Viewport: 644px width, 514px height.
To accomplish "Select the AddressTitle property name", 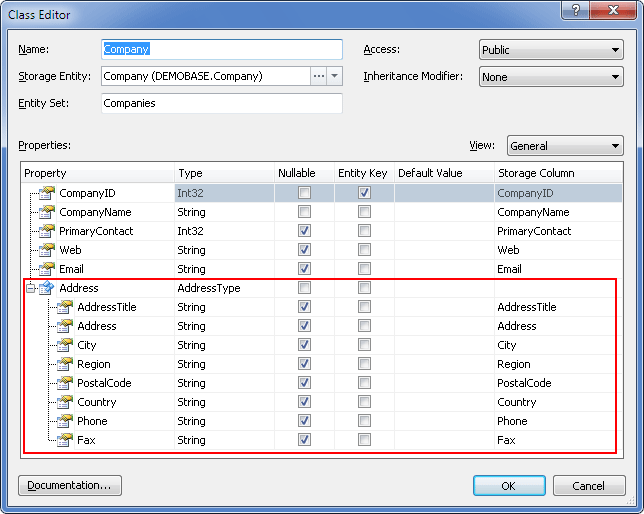I will point(107,307).
